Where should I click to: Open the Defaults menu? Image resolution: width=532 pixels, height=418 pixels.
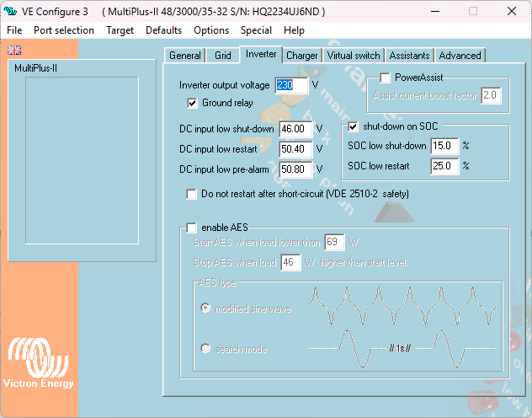163,30
